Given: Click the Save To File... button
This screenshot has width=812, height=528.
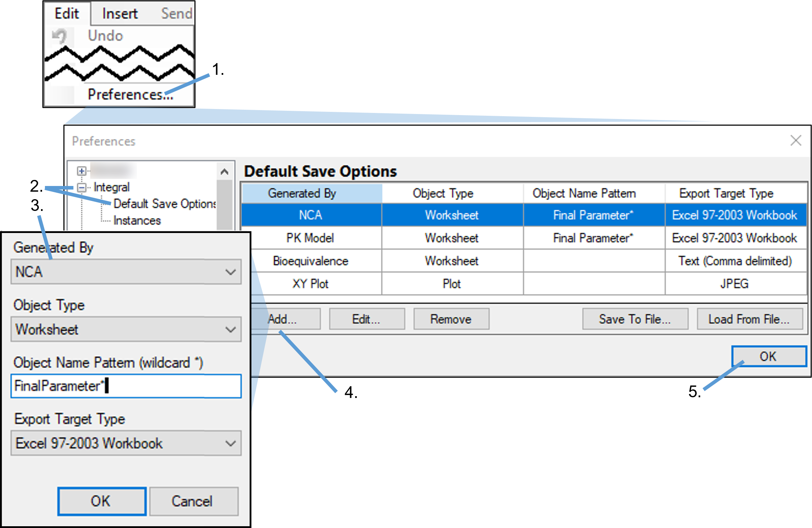Looking at the screenshot, I should (x=635, y=319).
